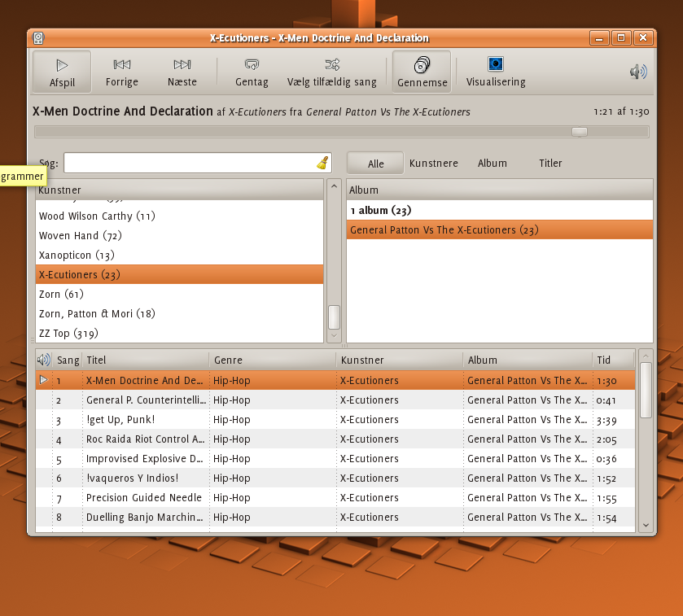Select the Titler search filter
This screenshot has height=616, width=683.
click(550, 164)
